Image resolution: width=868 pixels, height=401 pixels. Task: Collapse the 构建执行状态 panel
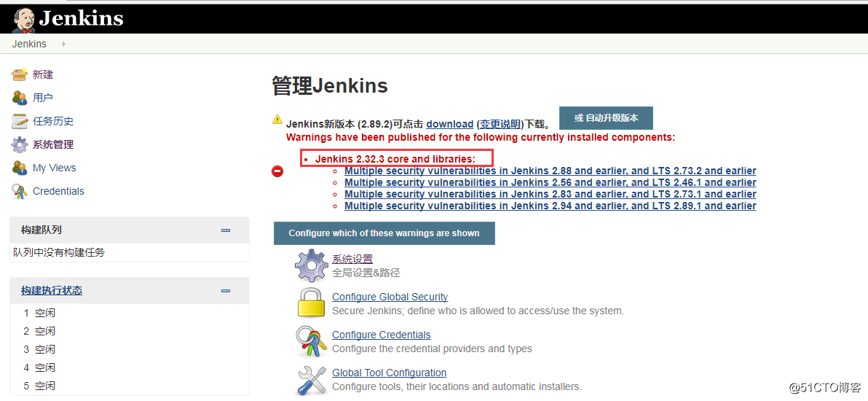tap(225, 291)
